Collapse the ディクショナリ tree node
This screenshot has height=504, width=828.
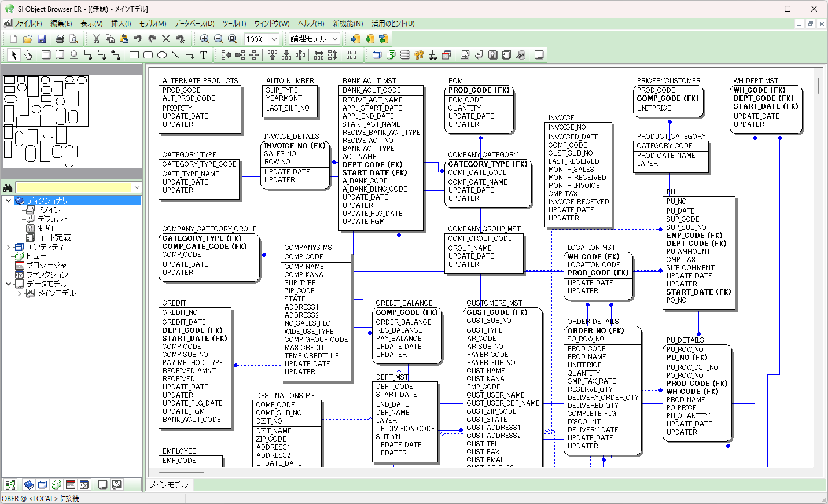8,201
